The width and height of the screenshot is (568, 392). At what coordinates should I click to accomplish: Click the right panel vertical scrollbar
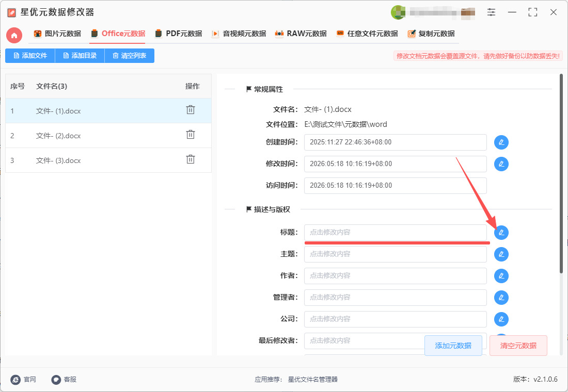point(561,174)
